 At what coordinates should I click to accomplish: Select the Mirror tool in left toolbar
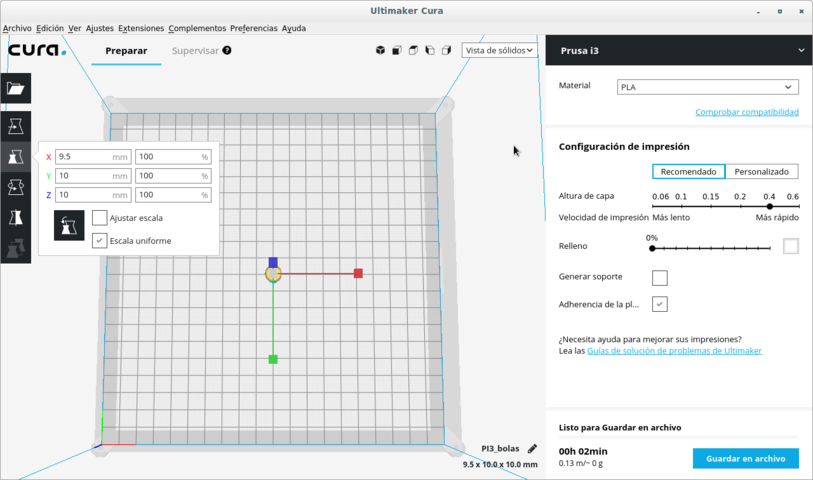pos(16,218)
